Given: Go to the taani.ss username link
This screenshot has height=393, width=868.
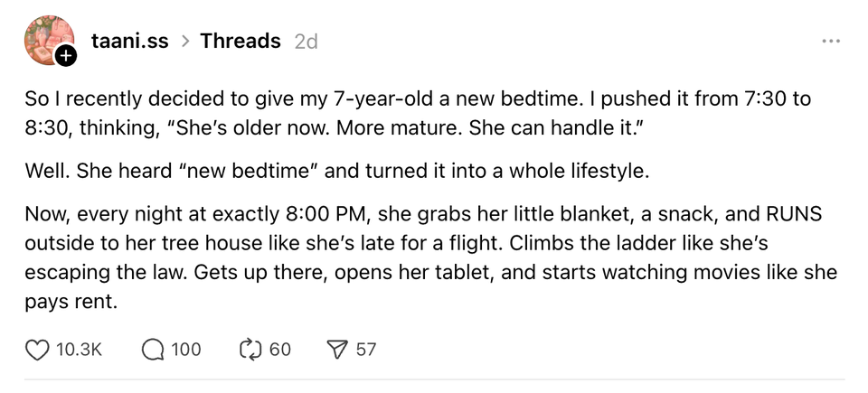Looking at the screenshot, I should click(x=129, y=42).
